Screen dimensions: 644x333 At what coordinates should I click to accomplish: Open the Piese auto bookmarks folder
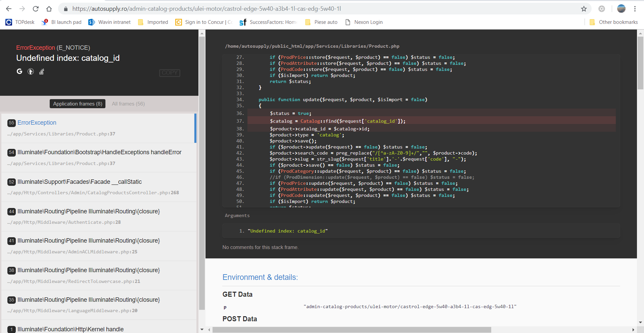(x=321, y=22)
